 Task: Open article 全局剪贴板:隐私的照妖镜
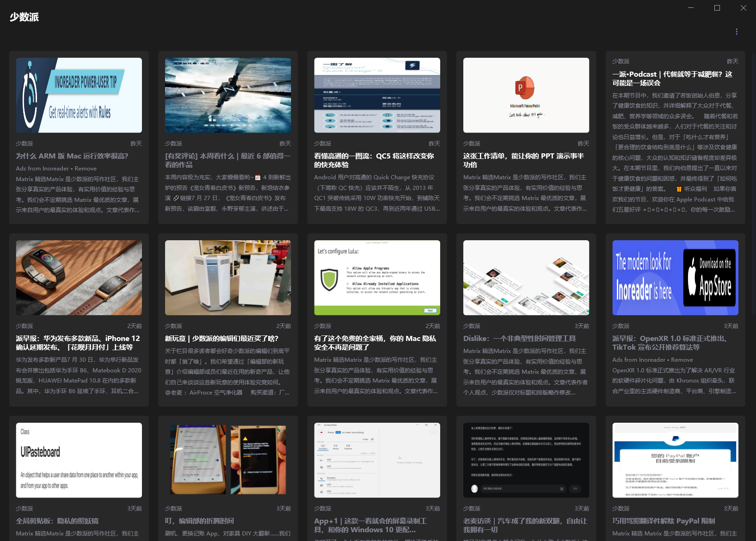pyautogui.click(x=57, y=521)
